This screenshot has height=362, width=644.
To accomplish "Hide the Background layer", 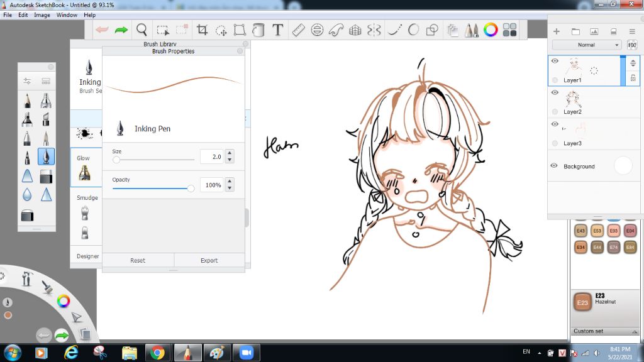I will 554,166.
